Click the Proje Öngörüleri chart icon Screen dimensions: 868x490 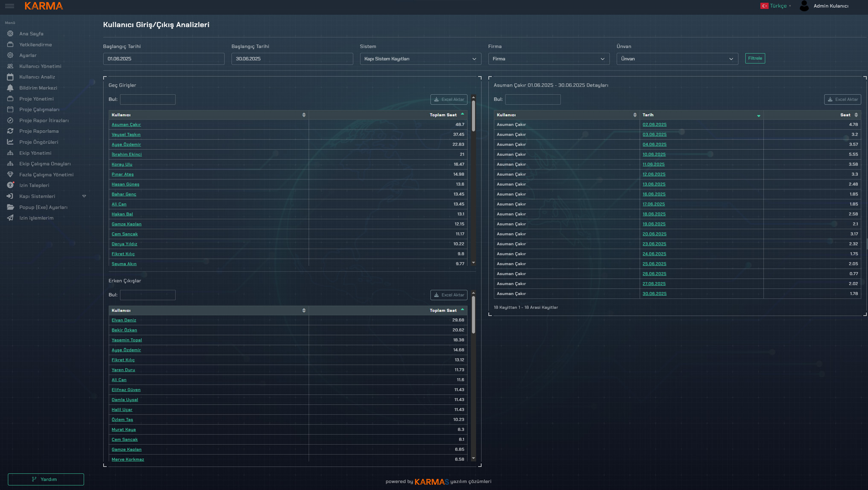(x=10, y=142)
